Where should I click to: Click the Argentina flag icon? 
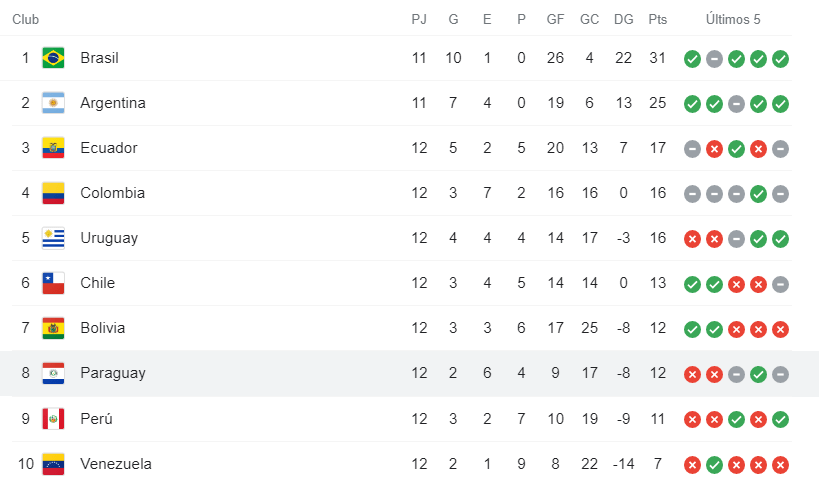[53, 103]
